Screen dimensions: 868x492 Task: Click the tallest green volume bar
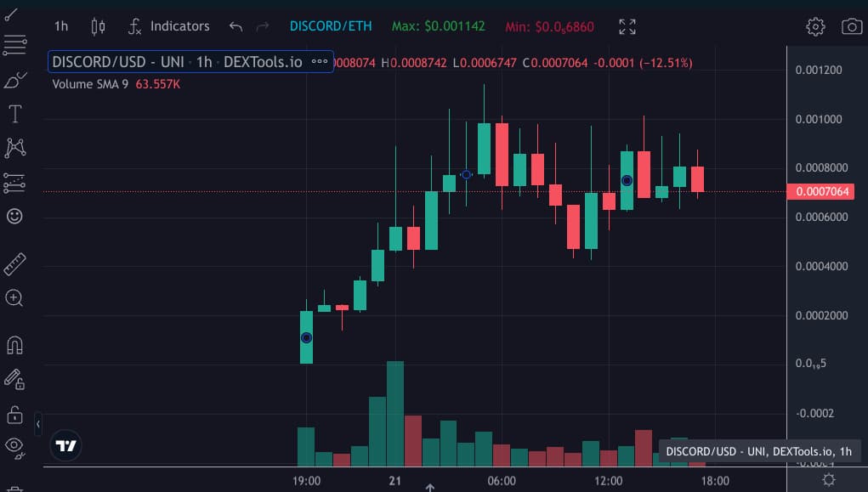(x=395, y=414)
